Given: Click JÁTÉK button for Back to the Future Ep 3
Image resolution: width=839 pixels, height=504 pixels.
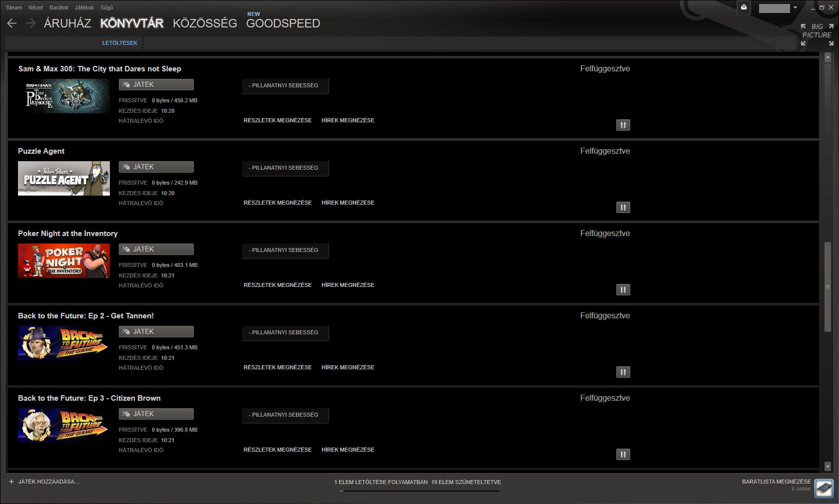Looking at the screenshot, I should (x=156, y=414).
